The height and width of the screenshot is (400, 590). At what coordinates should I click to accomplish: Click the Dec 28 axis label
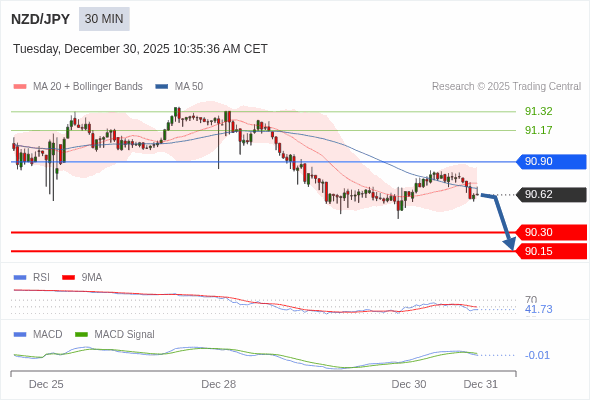(219, 384)
